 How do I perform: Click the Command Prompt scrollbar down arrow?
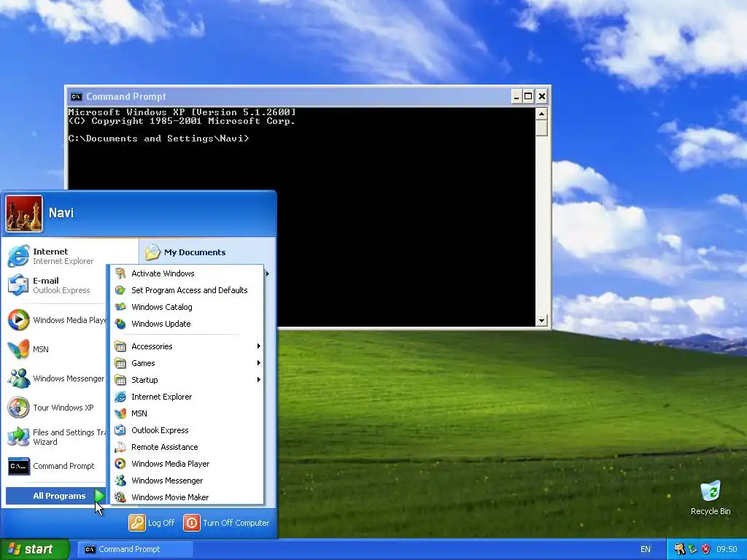541,321
